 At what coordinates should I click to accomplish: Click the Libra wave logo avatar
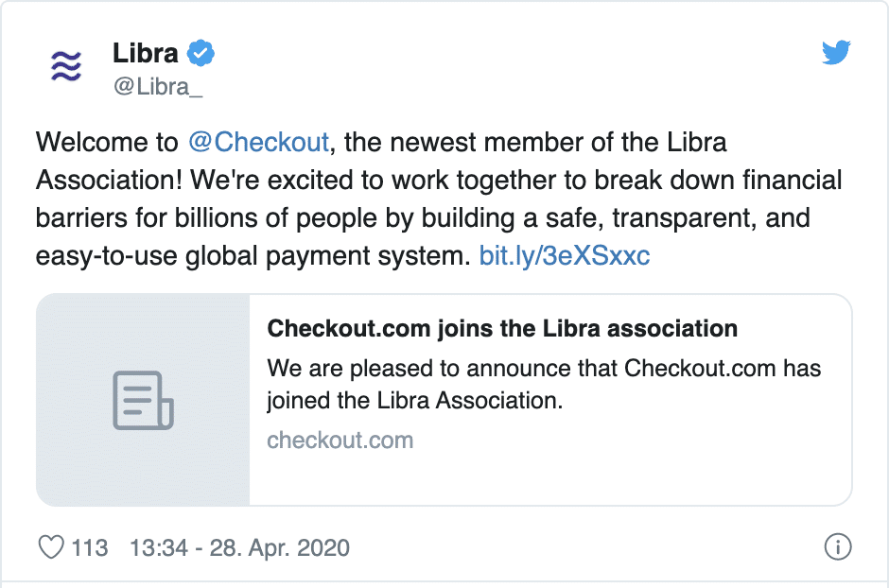coord(66,66)
